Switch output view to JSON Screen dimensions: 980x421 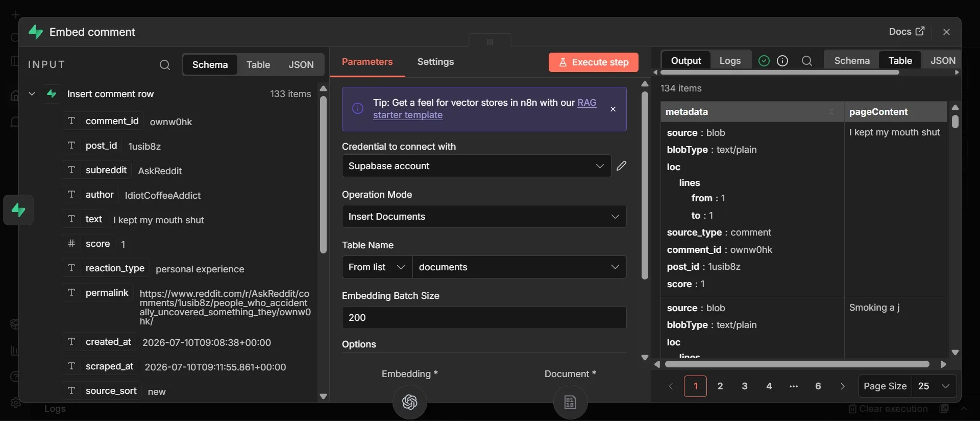coord(942,61)
